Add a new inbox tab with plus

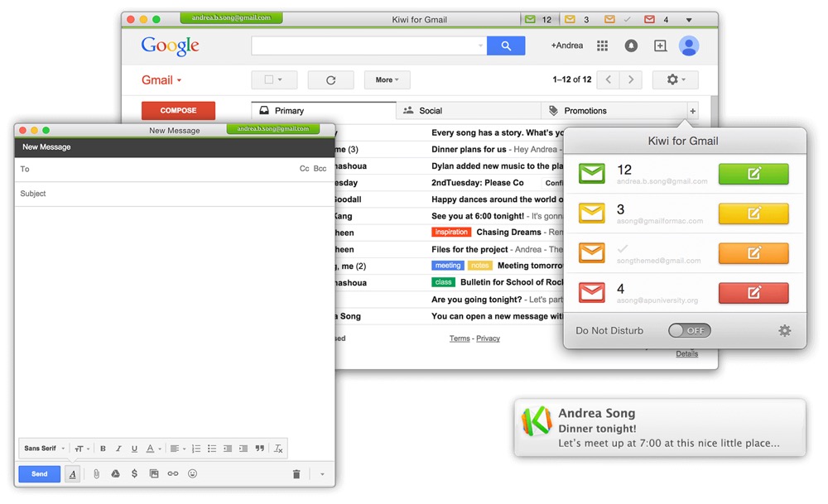point(692,111)
